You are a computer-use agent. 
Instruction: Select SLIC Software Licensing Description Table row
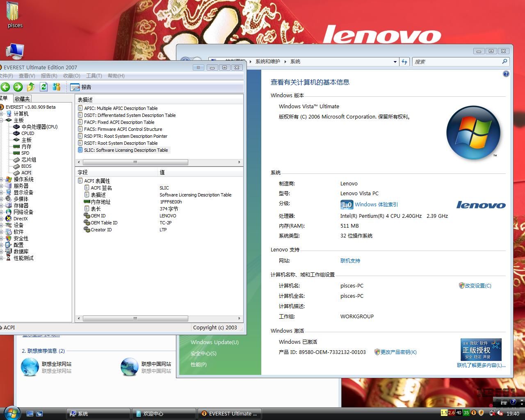click(126, 150)
